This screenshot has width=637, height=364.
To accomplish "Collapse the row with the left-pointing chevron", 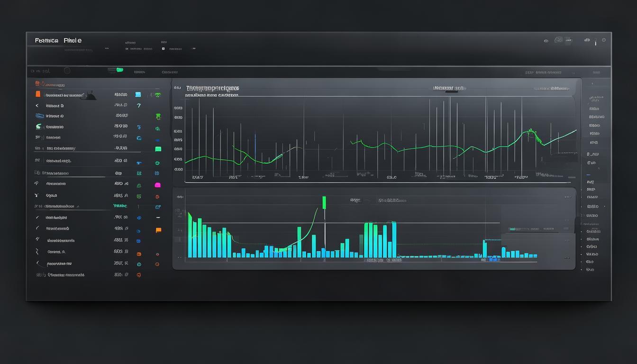I will tap(37, 105).
